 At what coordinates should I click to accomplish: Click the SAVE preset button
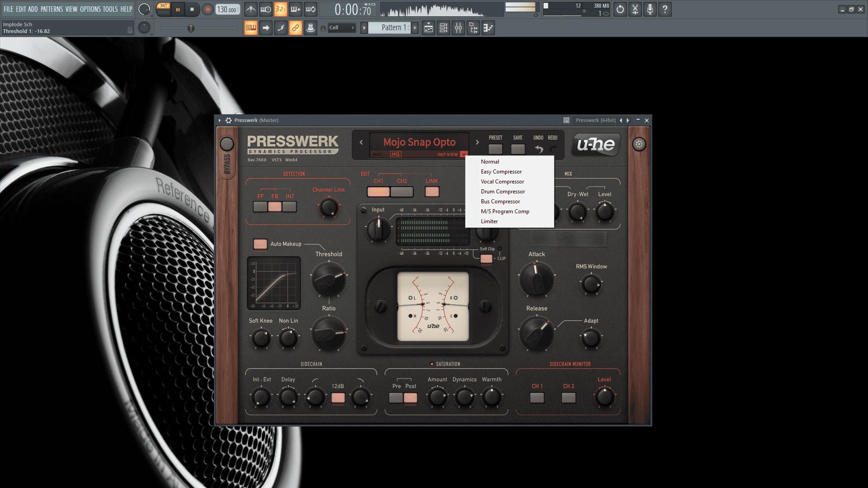point(518,149)
